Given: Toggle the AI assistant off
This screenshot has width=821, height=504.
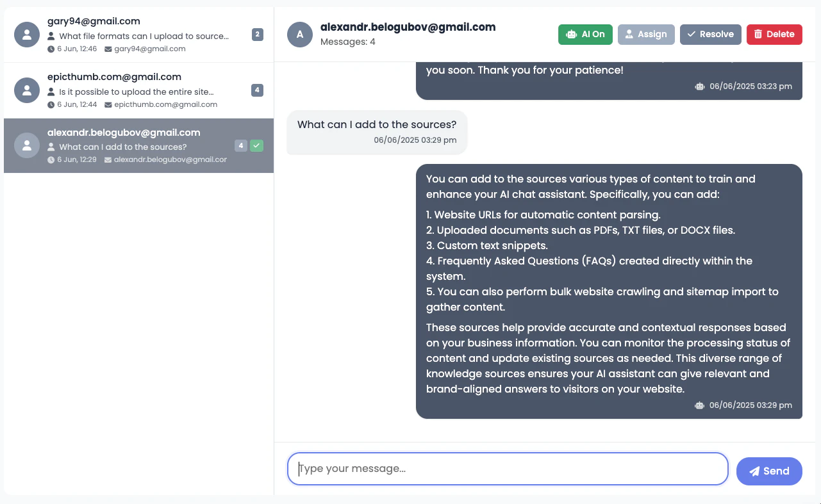Looking at the screenshot, I should pyautogui.click(x=585, y=34).
